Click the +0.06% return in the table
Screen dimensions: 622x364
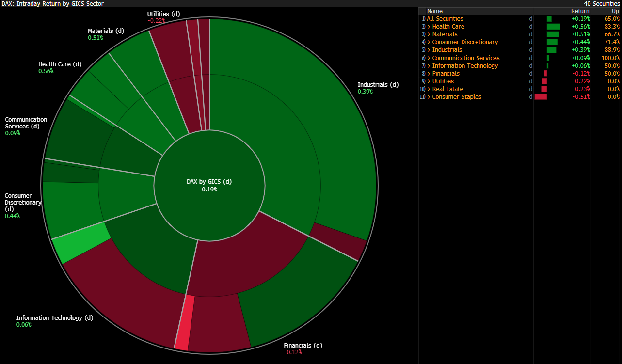tap(581, 66)
